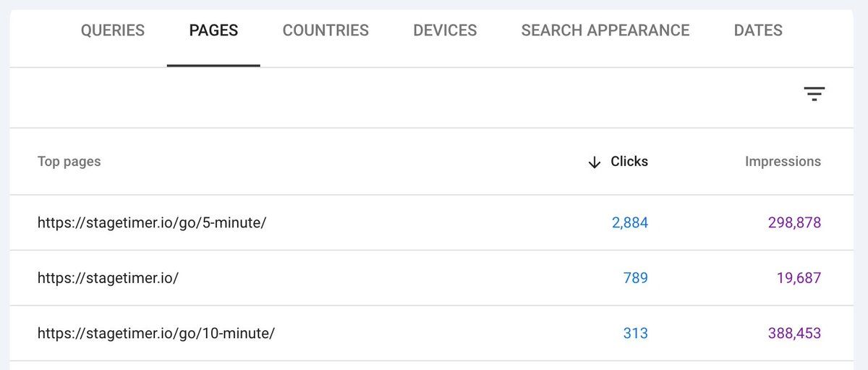Image resolution: width=868 pixels, height=370 pixels.
Task: Select the https://stagetimer.io/ homepage row
Action: (108, 277)
